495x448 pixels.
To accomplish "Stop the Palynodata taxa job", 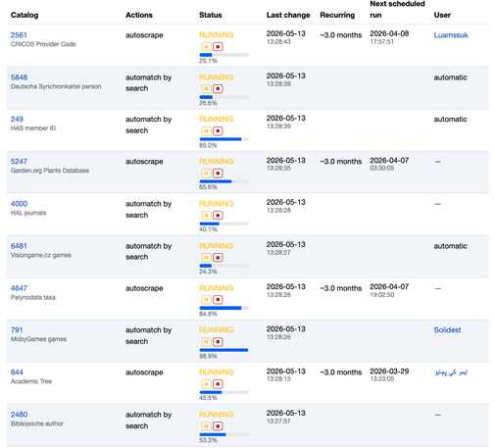I will 218,300.
